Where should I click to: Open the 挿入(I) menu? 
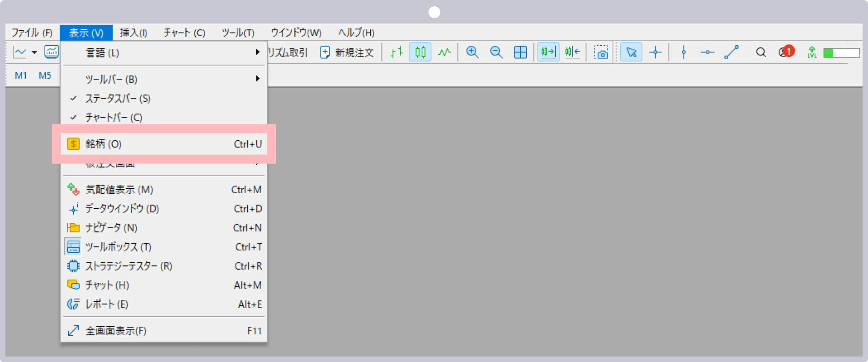point(133,33)
